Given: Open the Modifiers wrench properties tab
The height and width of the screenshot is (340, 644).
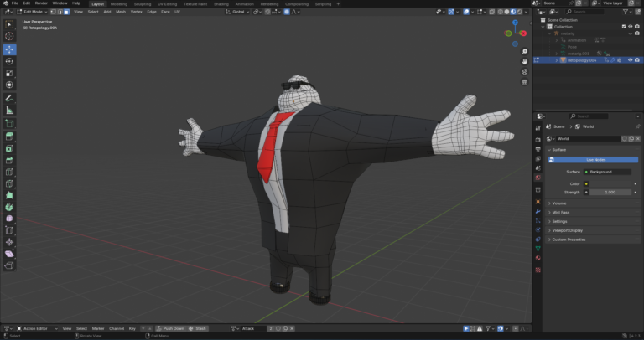Looking at the screenshot, I should tap(538, 212).
